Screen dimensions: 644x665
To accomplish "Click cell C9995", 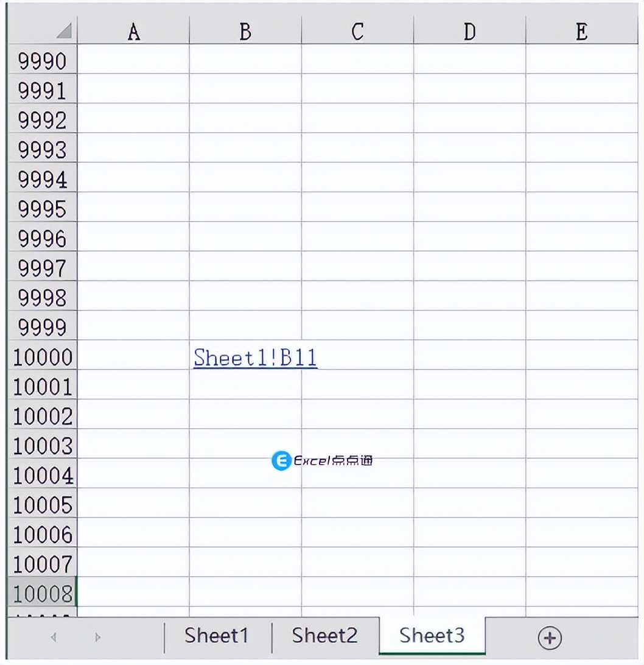I will pyautogui.click(x=357, y=207).
